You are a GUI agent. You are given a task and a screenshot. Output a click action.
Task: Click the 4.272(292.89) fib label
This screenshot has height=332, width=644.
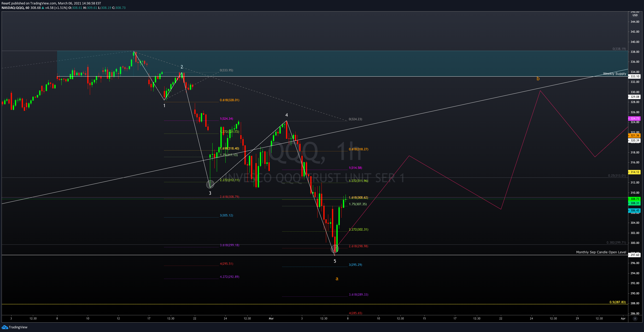click(x=230, y=277)
